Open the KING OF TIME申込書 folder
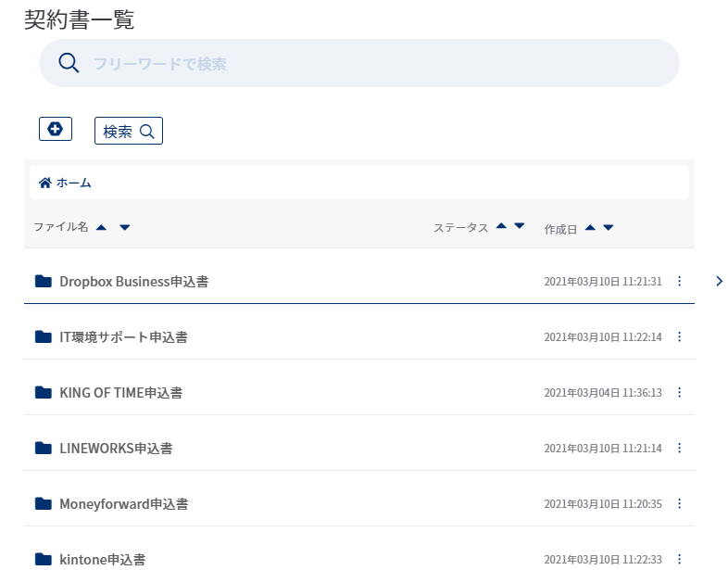The height and width of the screenshot is (570, 728). (121, 393)
